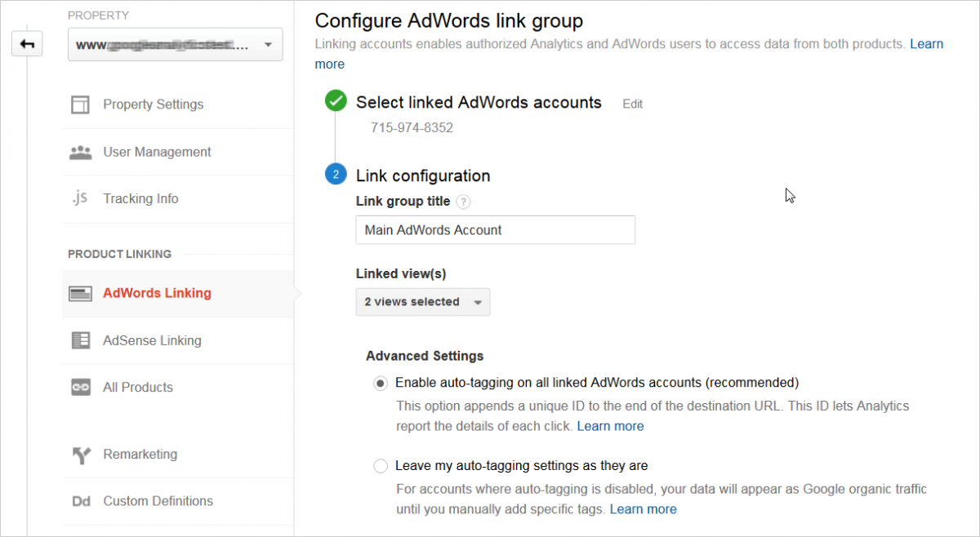Click the Dd Custom Definitions icon
980x537 pixels.
coord(80,501)
